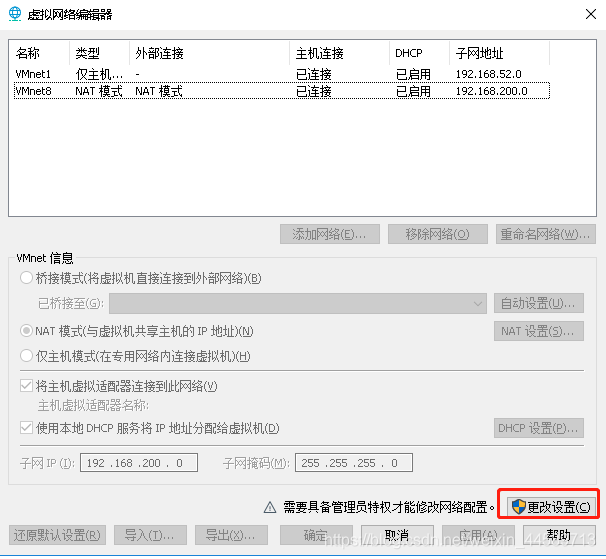Click the 主机连接 column header
This screenshot has height=559, width=606.
[339, 53]
